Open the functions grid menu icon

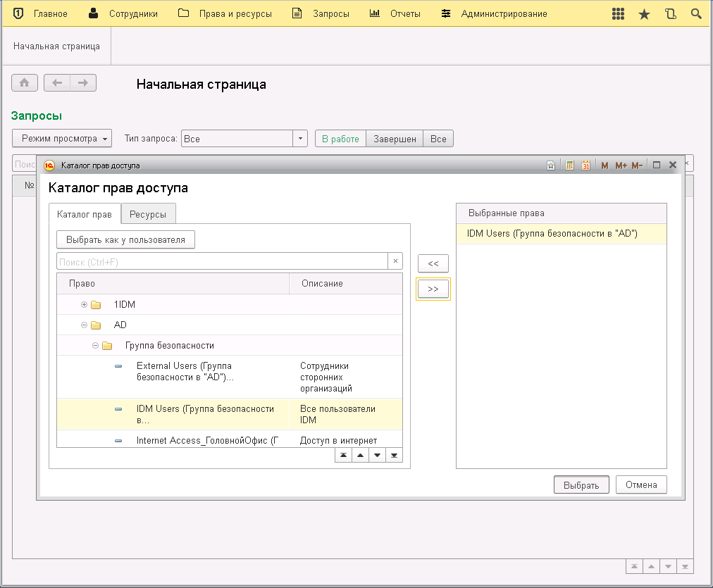pyautogui.click(x=618, y=14)
